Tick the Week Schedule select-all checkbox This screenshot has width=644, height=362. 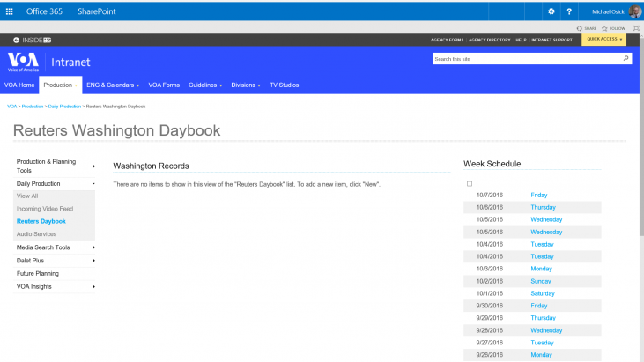470,183
